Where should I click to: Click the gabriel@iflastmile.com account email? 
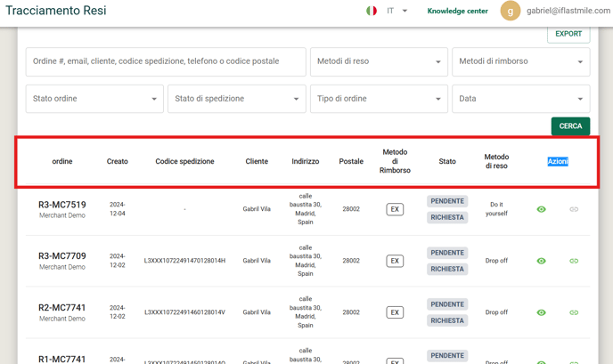(568, 11)
